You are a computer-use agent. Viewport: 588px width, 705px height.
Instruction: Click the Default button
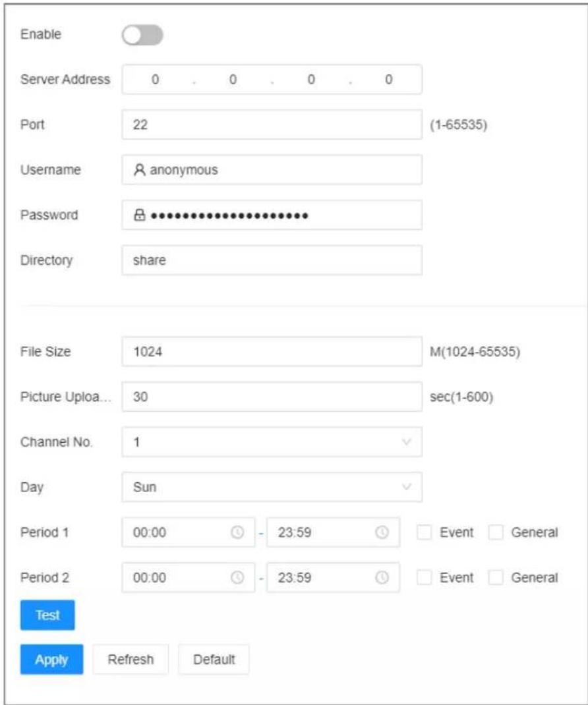[214, 660]
